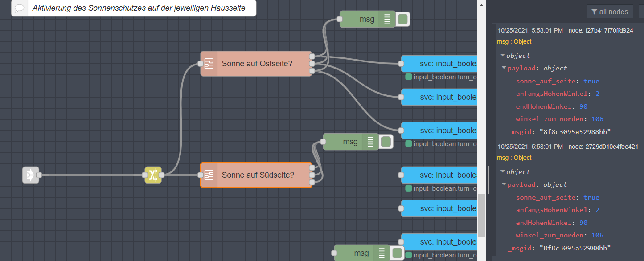Click 'endHohenWinkel: 90' in the upper message

coord(552,106)
